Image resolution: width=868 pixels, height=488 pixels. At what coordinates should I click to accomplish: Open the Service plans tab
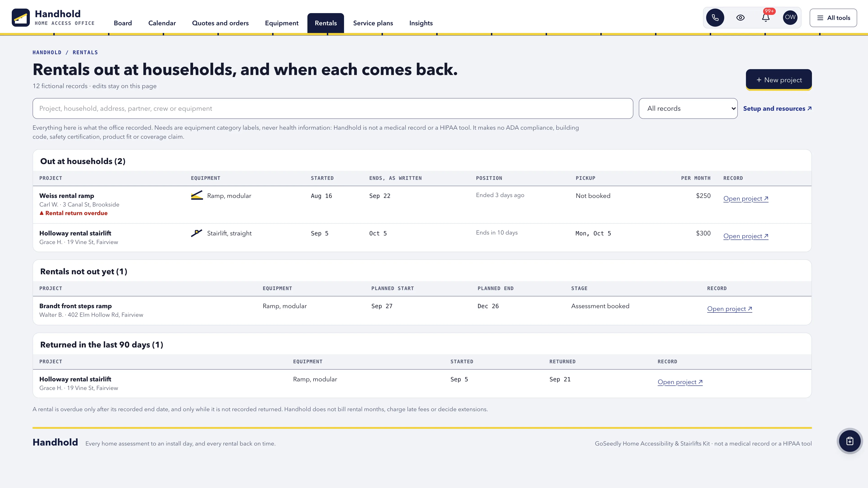373,23
